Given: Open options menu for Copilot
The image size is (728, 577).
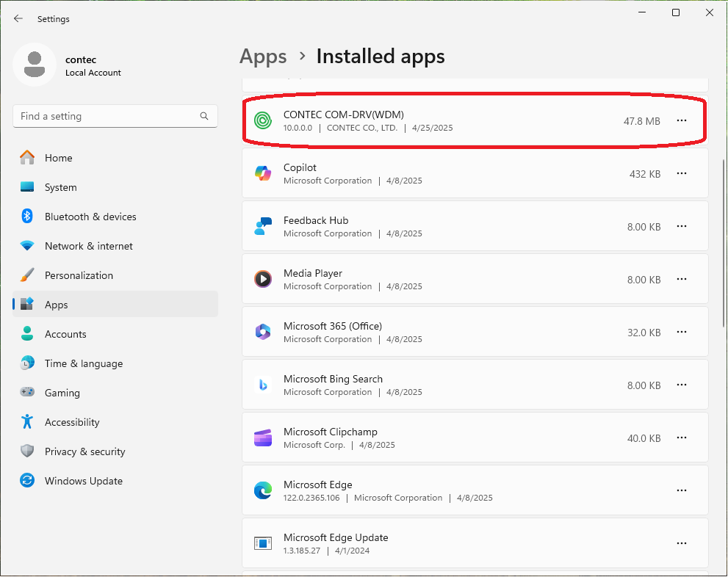Looking at the screenshot, I should coord(682,173).
